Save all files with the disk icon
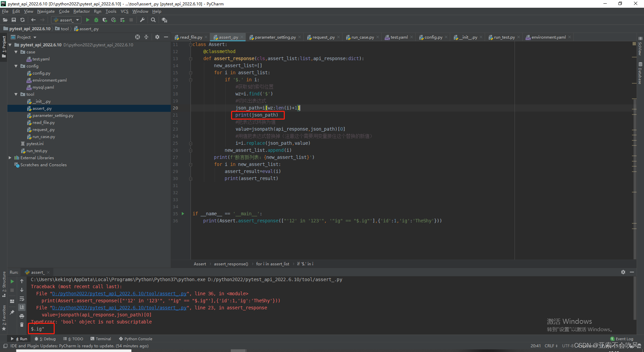This screenshot has width=644, height=352. 14,20
